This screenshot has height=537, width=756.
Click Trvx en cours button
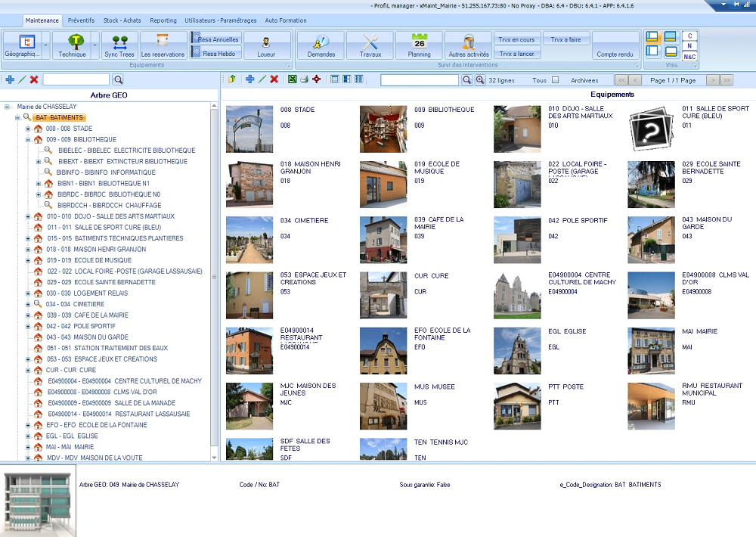(516, 39)
